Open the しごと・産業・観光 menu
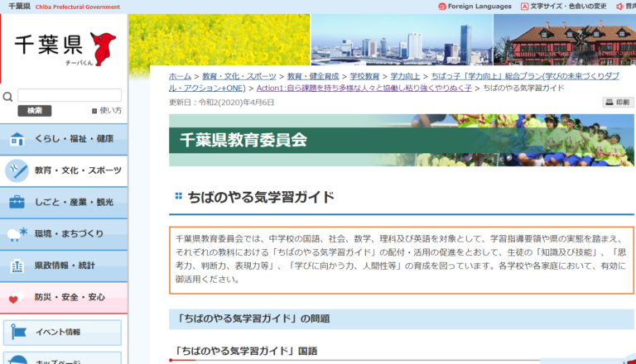This screenshot has height=364, width=636. tap(64, 202)
